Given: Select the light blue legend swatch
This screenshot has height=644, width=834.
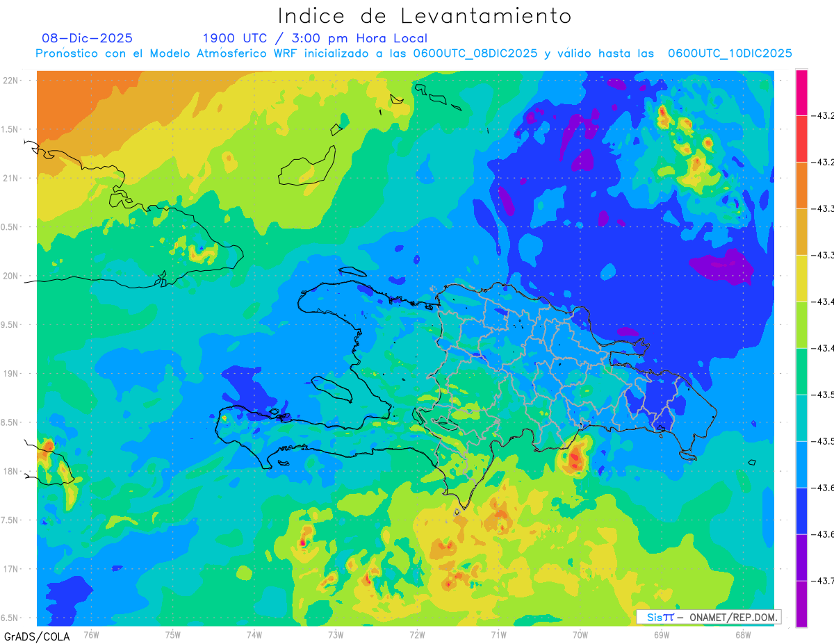Looking at the screenshot, I should point(801,465).
